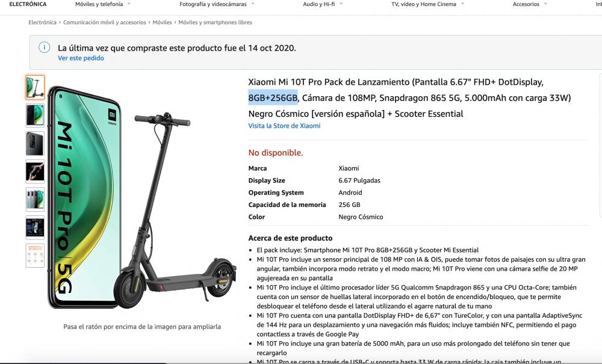
Task: Select the third thumbnail showing the phone's rear camera
Action: (35, 143)
